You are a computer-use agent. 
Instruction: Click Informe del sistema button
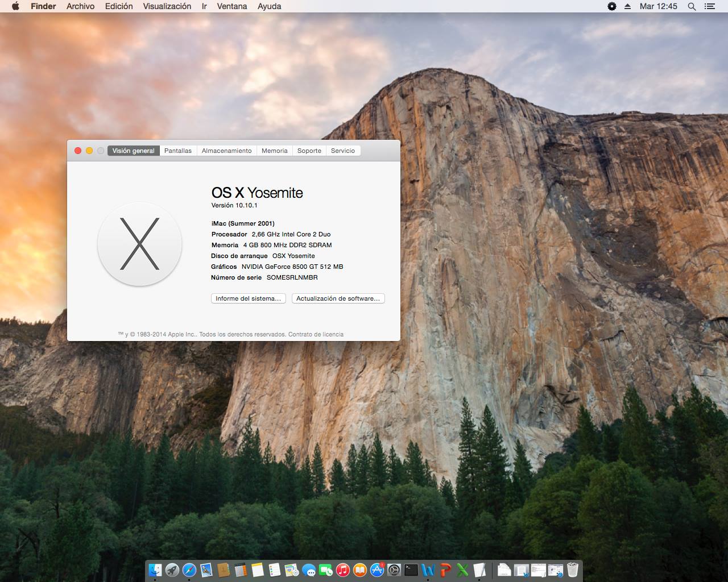pyautogui.click(x=249, y=298)
